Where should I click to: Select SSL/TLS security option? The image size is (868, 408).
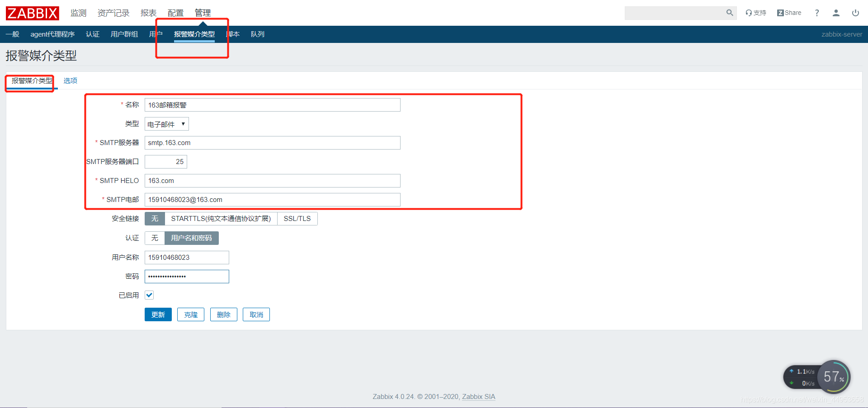coord(297,219)
